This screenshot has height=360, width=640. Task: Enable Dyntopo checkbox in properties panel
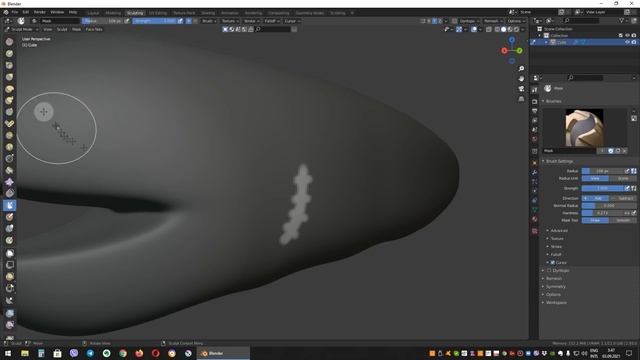[549, 270]
